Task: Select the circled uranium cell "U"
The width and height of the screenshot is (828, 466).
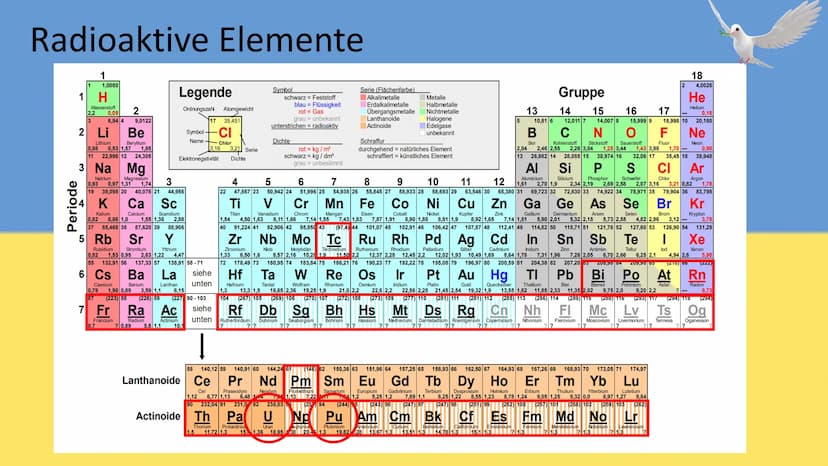Action: [x=268, y=417]
